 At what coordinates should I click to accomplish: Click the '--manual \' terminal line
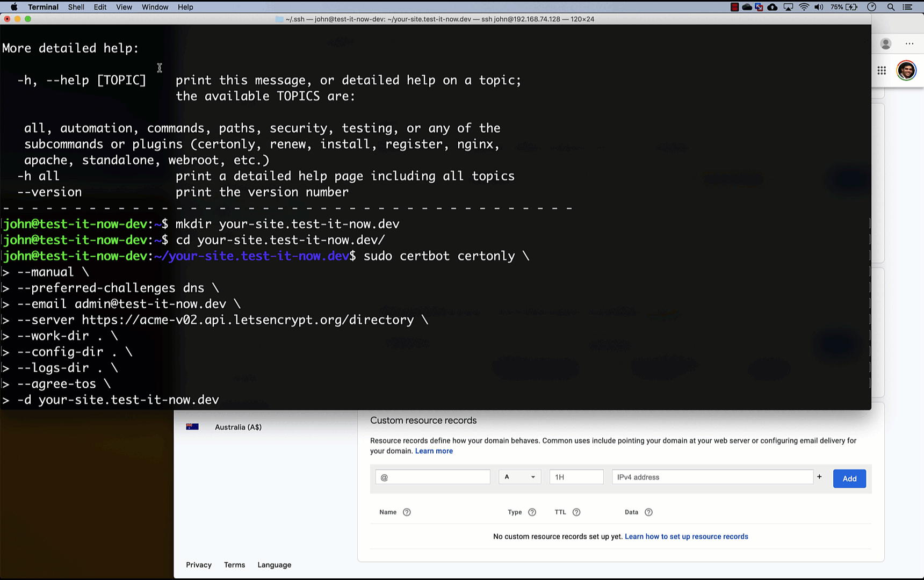pyautogui.click(x=53, y=272)
